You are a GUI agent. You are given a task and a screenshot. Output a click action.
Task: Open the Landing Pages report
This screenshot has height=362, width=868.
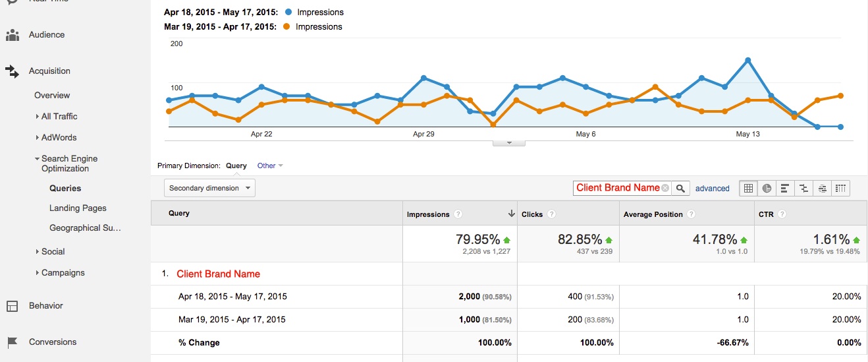(x=78, y=208)
